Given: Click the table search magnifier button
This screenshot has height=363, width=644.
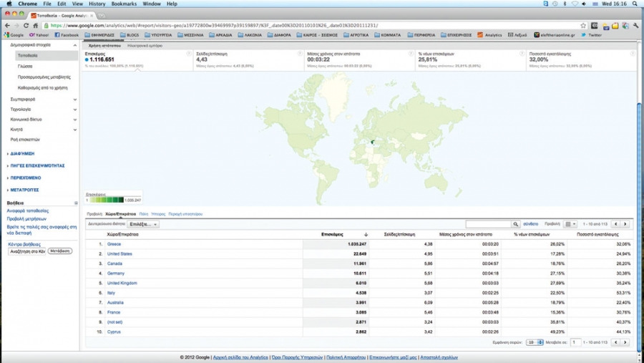Looking at the screenshot, I should click(514, 224).
